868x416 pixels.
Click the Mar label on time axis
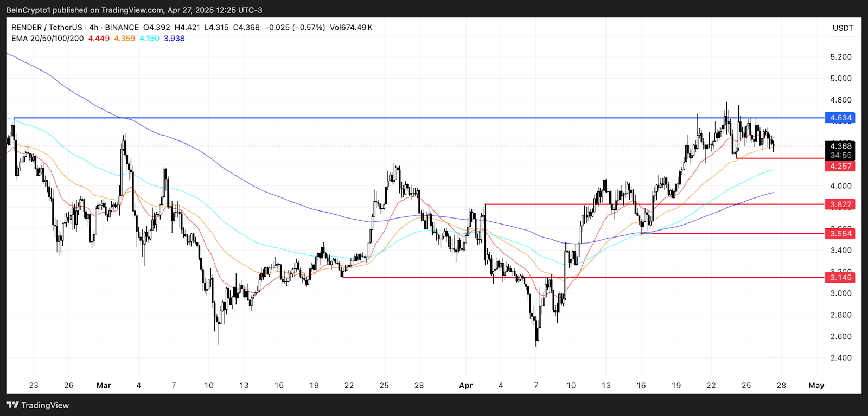point(104,386)
